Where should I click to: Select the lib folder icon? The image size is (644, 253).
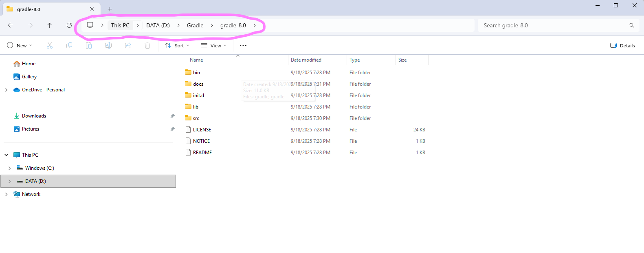click(188, 107)
